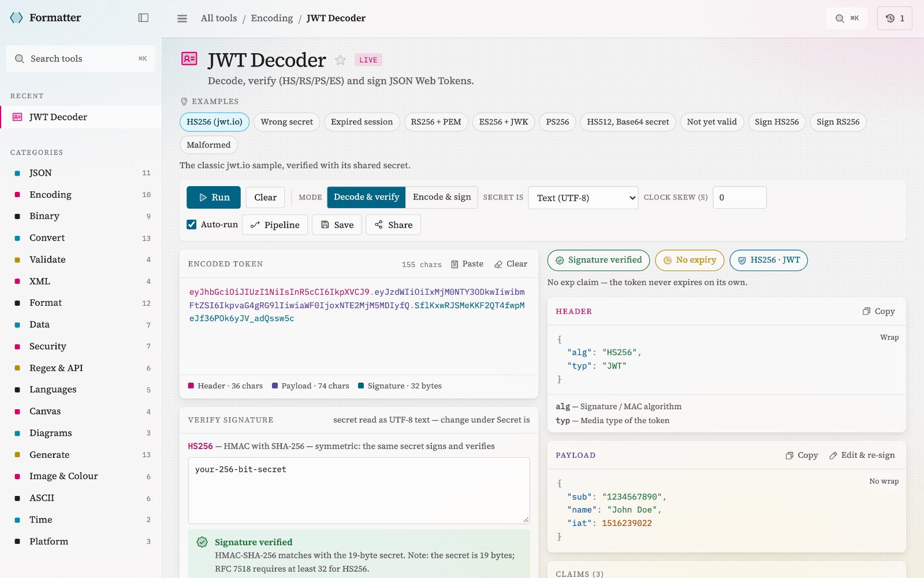The height and width of the screenshot is (578, 924).
Task: Click Edit & re-sign payload
Action: (x=862, y=455)
